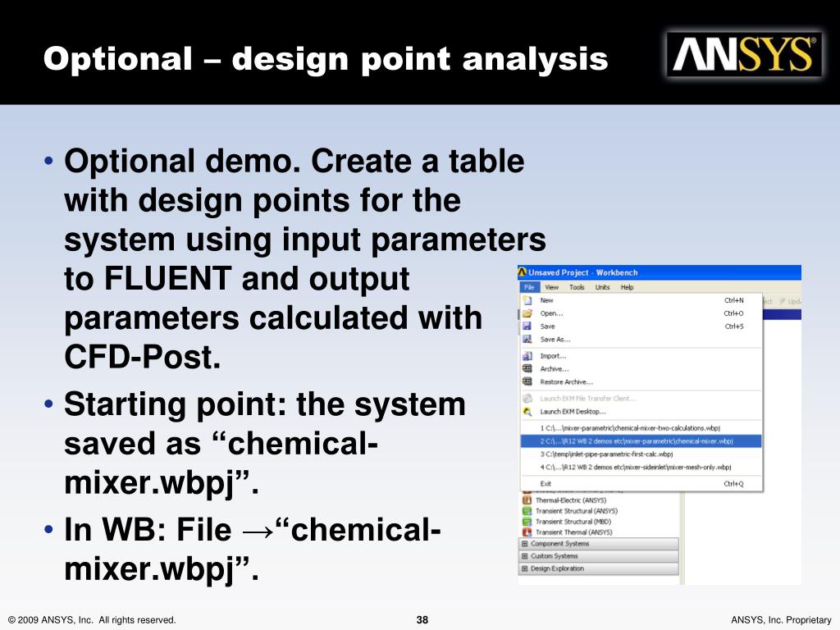
Task: Click the Transient Structural (MBD) icon
Action: click(527, 522)
